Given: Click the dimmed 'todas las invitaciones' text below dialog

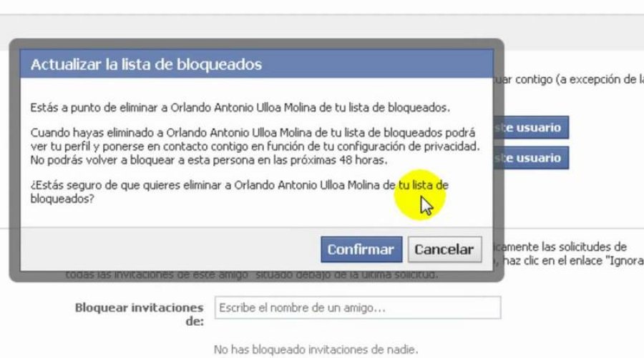Looking at the screenshot, I should [252, 275].
